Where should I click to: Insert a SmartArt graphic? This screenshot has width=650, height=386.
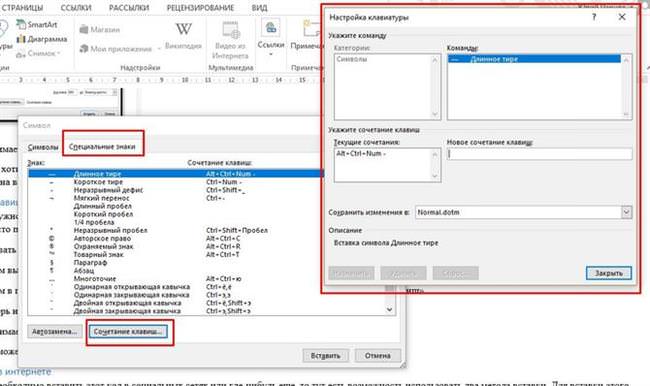37,24
